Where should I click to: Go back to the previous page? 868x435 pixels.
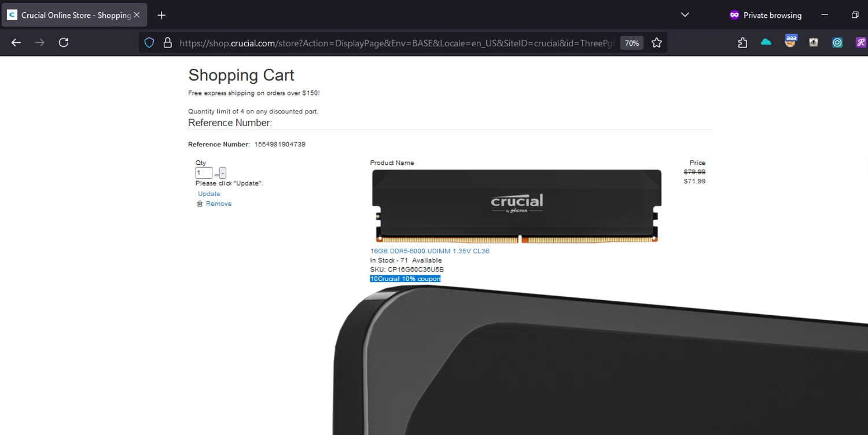[x=16, y=42]
